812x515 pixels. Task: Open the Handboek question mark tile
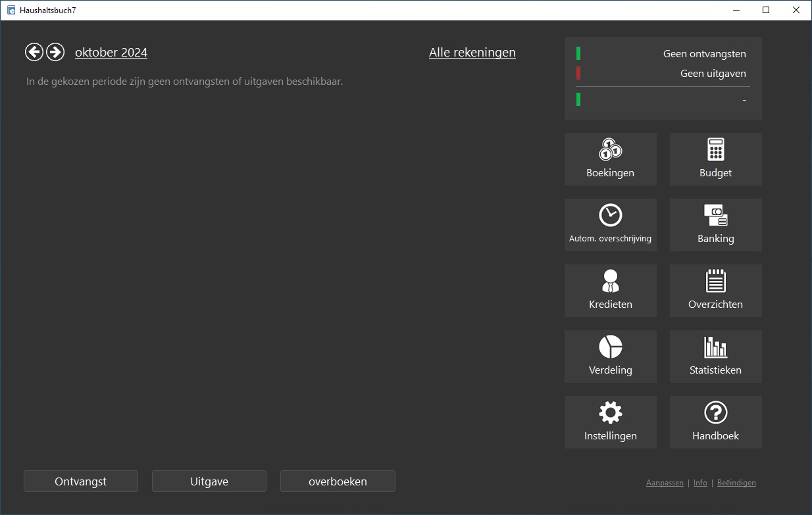715,422
